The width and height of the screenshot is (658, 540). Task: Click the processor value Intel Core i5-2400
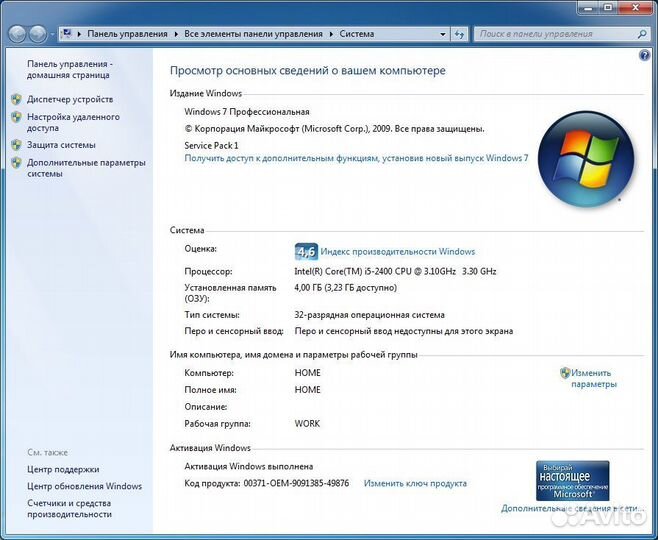pyautogui.click(x=395, y=271)
